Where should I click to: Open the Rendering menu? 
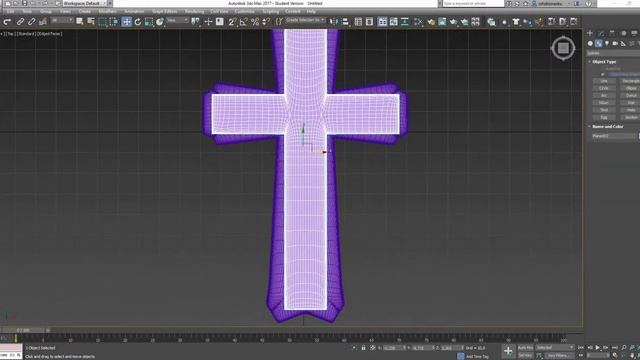pos(194,11)
